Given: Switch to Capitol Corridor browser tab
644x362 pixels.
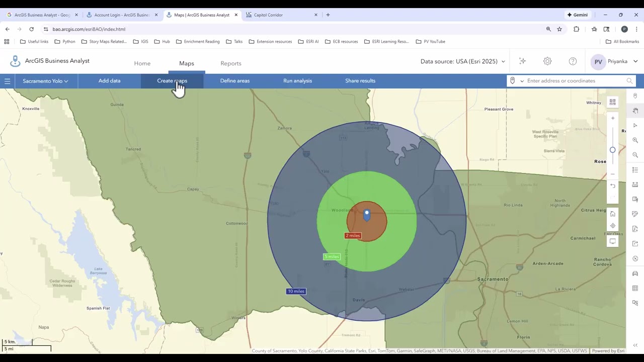Looking at the screenshot, I should 282,15.
